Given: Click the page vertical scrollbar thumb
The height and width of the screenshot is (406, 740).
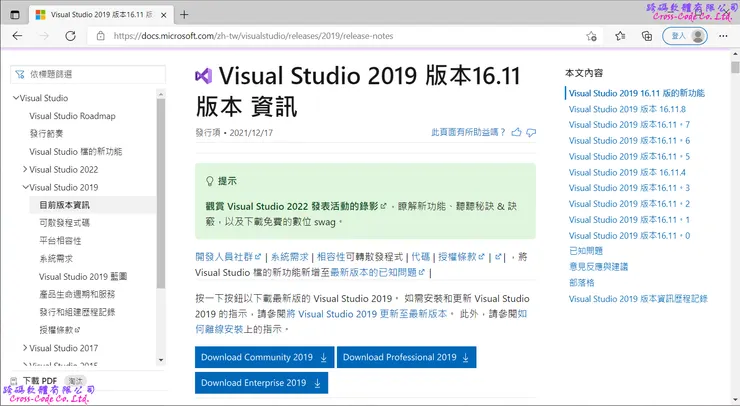Looking at the screenshot, I should tap(735, 67).
